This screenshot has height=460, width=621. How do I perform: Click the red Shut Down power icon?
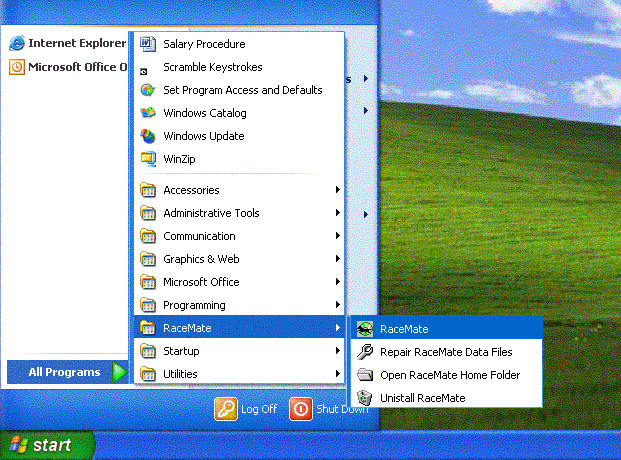click(301, 409)
